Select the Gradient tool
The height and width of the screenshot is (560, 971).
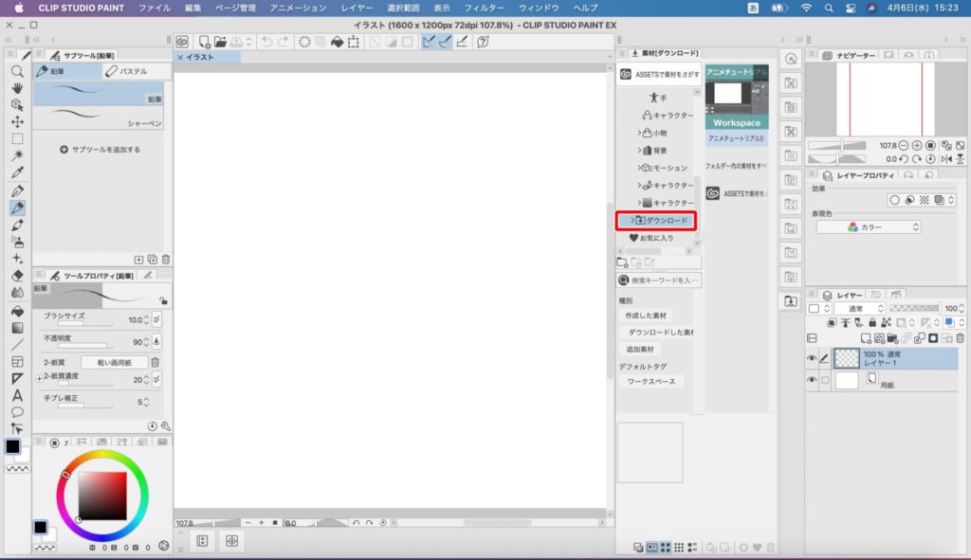tap(17, 327)
